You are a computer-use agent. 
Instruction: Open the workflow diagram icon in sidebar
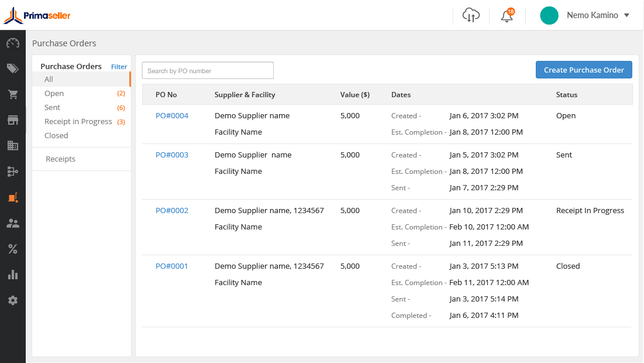[x=13, y=172]
